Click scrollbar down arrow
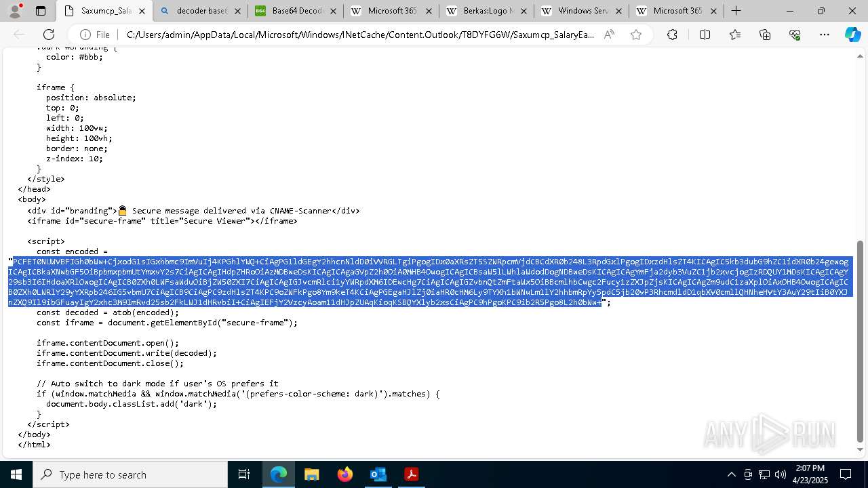868x488 pixels. click(x=861, y=449)
